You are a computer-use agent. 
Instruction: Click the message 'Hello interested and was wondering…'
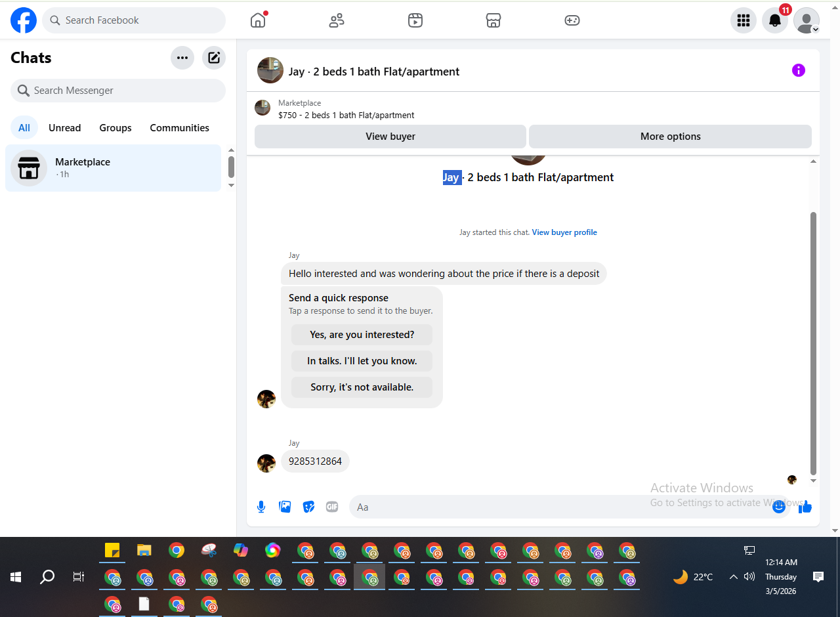[x=444, y=274]
